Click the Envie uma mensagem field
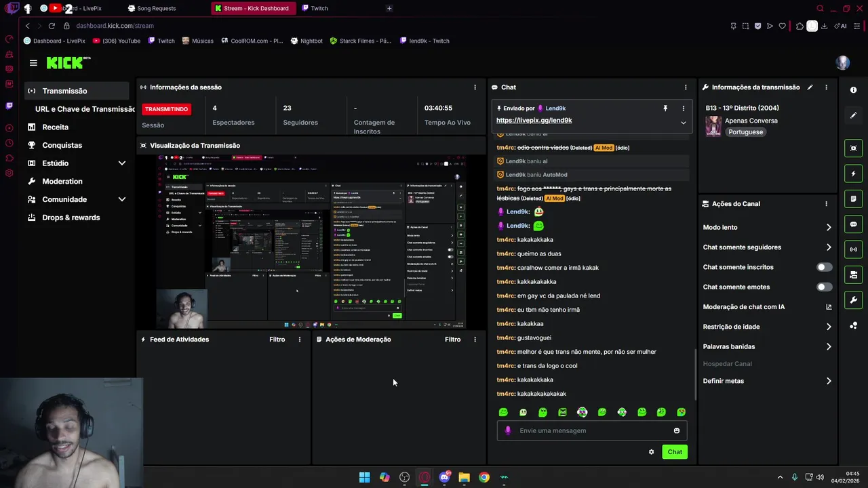Image resolution: width=868 pixels, height=488 pixels. pos(592,430)
